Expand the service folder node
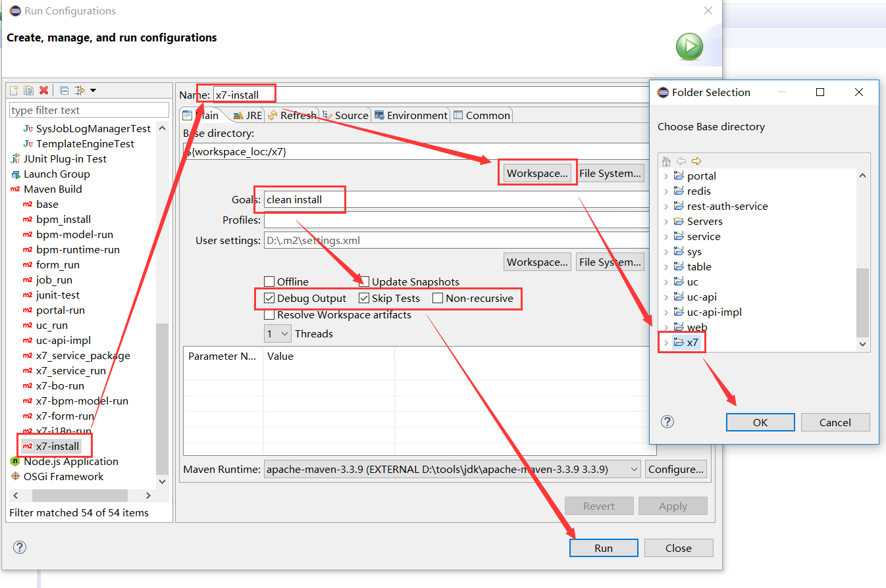Viewport: 886px width, 588px height. pos(665,236)
